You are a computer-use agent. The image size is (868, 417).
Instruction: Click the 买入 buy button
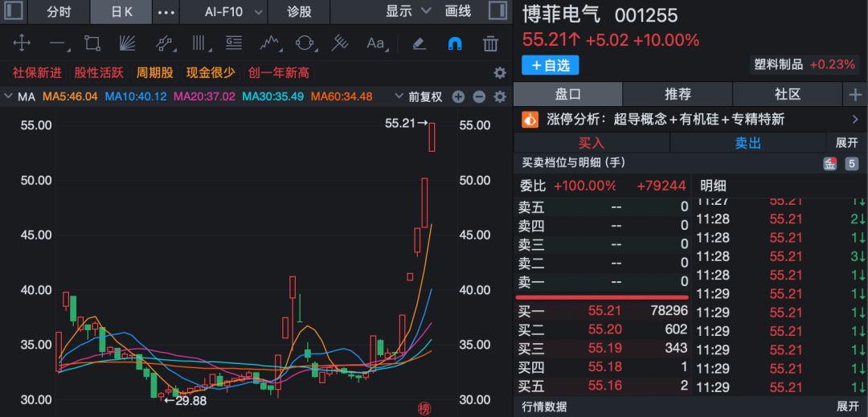click(591, 143)
